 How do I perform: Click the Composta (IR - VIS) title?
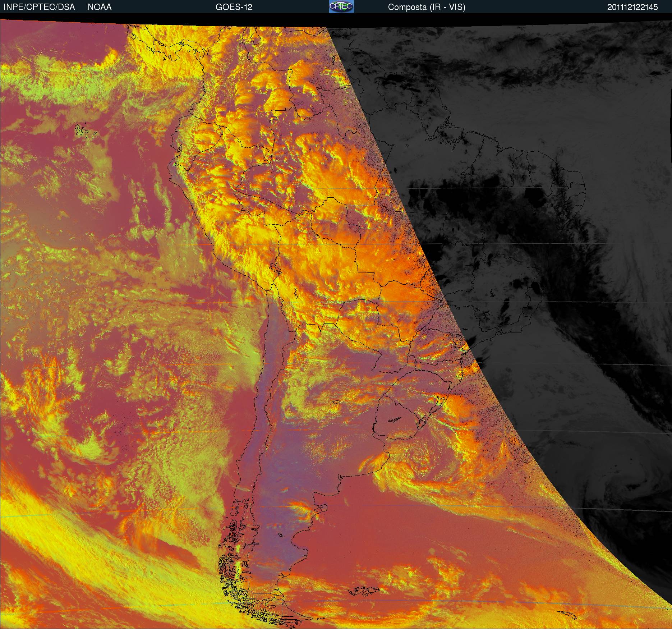click(x=427, y=7)
